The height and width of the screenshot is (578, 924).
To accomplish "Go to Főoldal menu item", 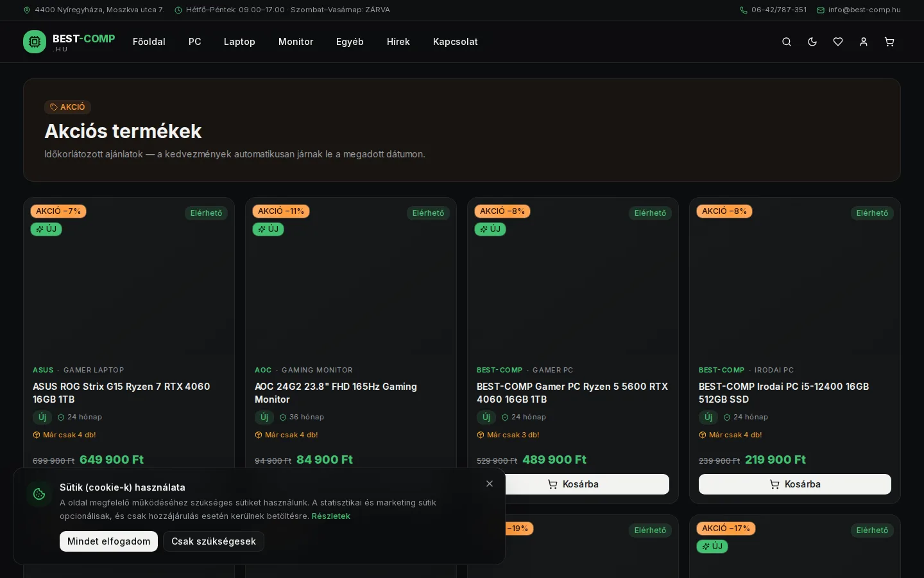I will tap(149, 42).
